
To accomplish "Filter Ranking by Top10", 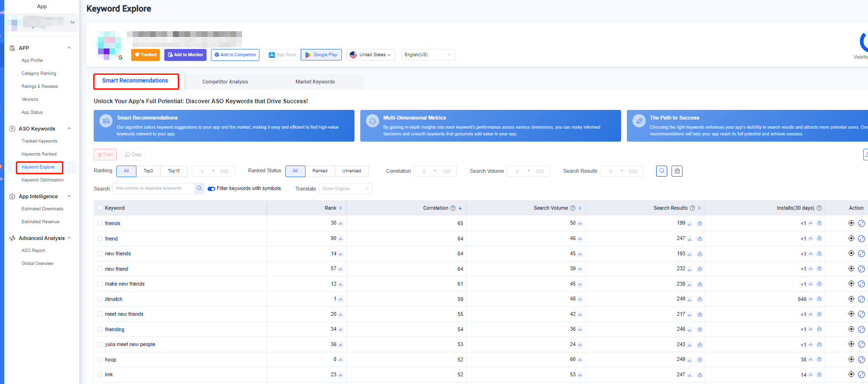I will (x=173, y=171).
